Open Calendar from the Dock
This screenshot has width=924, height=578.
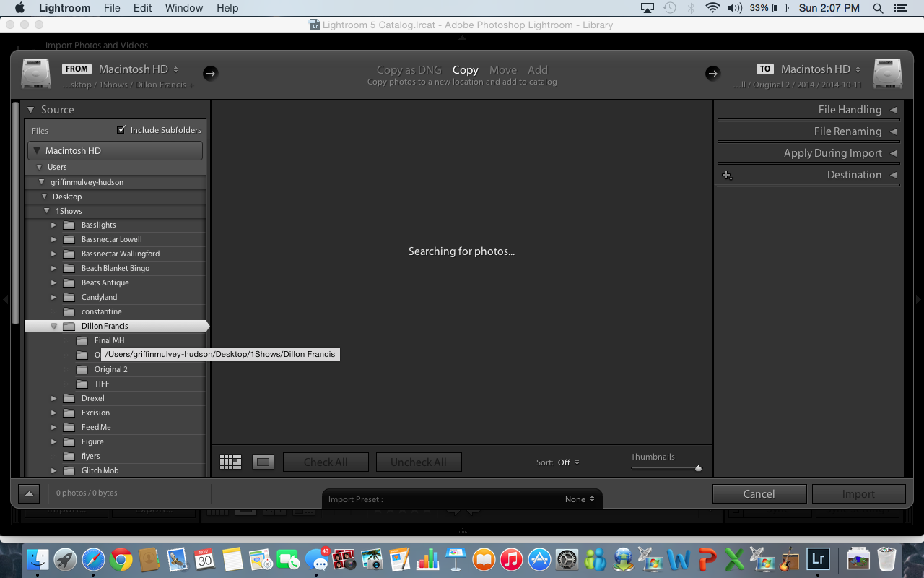coord(205,559)
